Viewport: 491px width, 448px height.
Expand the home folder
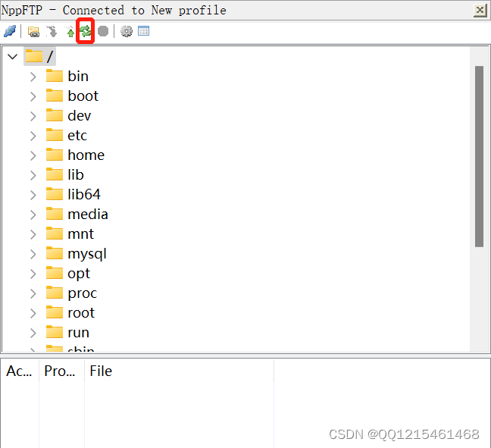pyautogui.click(x=33, y=155)
